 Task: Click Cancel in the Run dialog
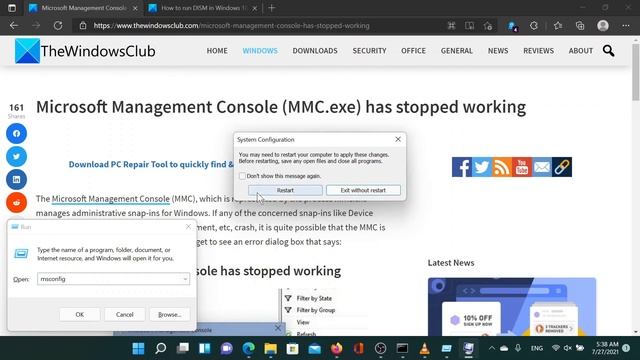[x=124, y=314]
